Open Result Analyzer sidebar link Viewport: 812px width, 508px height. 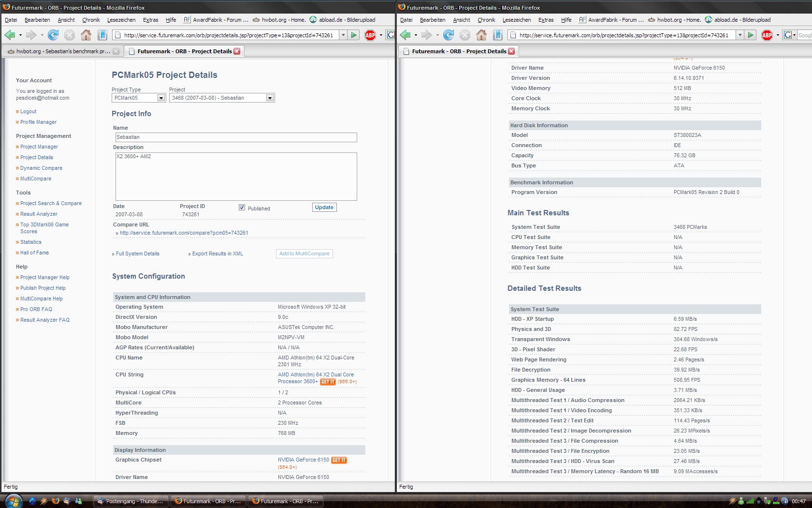click(39, 214)
